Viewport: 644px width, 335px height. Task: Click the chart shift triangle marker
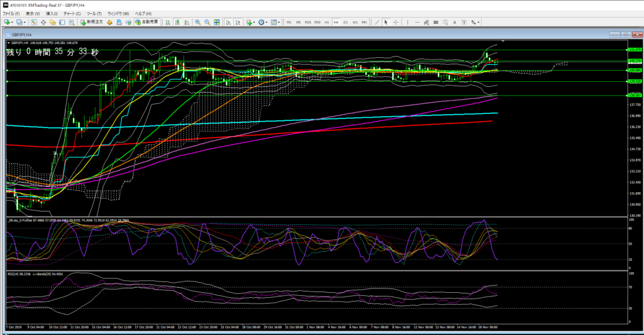pyautogui.click(x=503, y=41)
